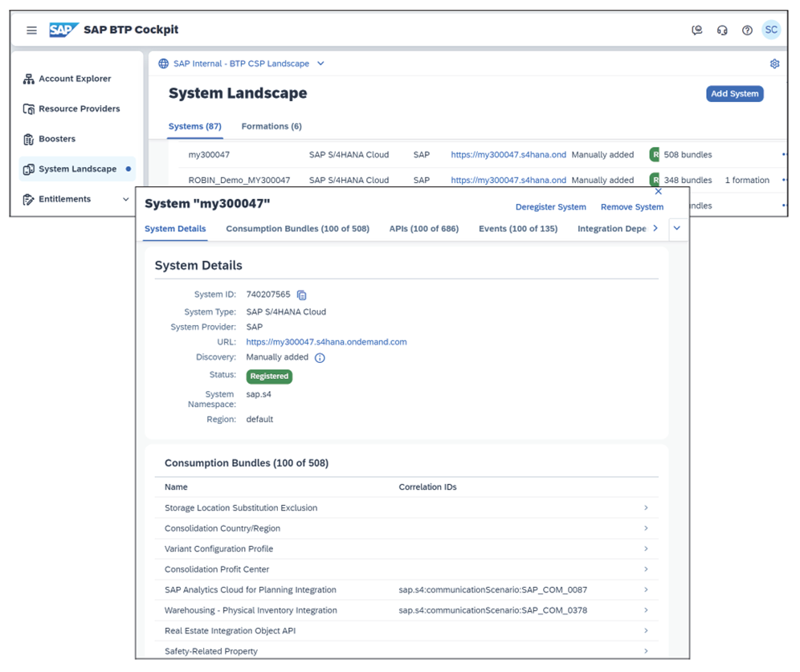Open settings via the gear icon
Screen dimensions: 800x672
click(774, 63)
